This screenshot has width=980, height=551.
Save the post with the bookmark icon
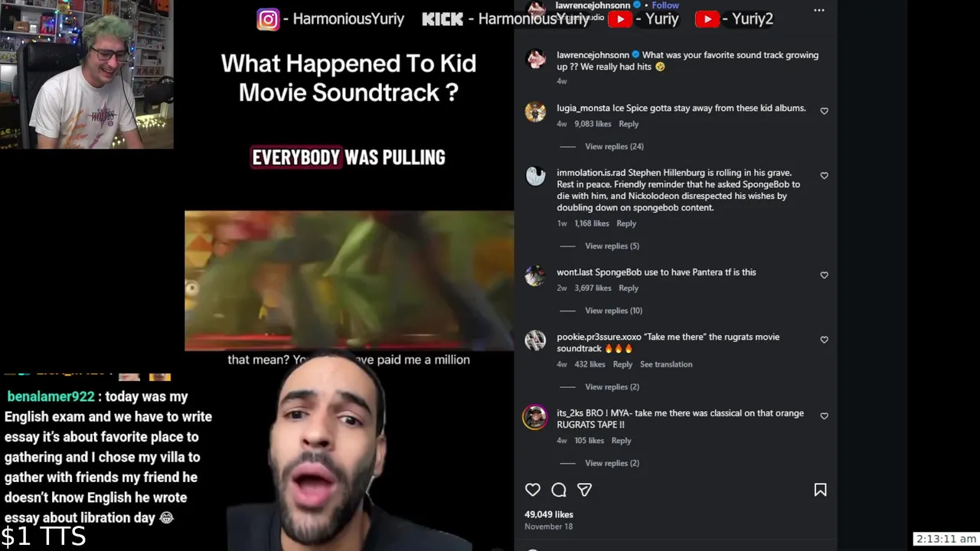point(820,490)
